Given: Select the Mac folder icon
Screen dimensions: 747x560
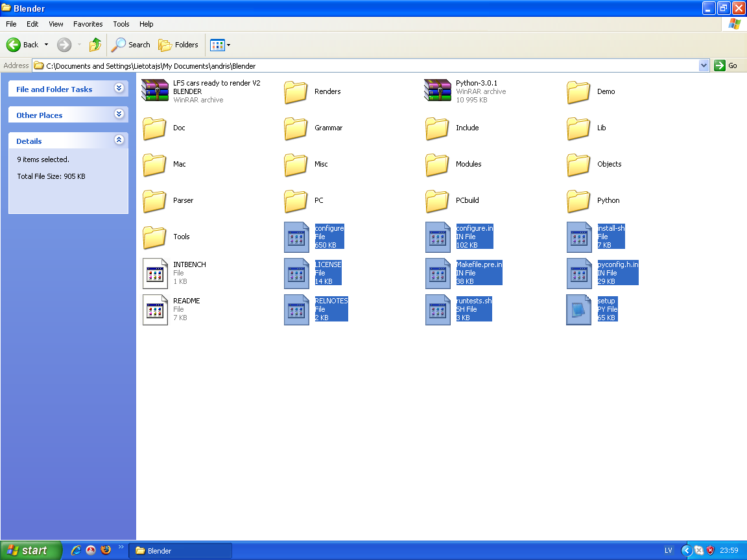Looking at the screenshot, I should [155, 164].
